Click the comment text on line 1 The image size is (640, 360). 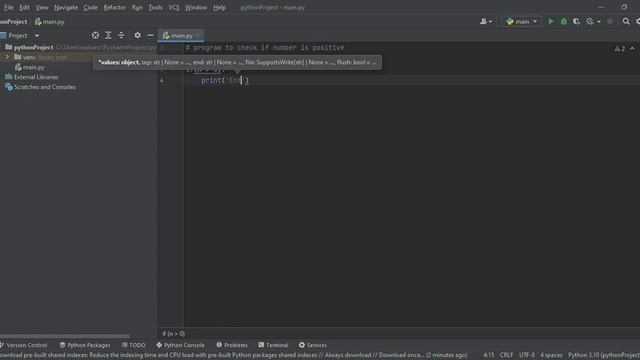(x=265, y=48)
